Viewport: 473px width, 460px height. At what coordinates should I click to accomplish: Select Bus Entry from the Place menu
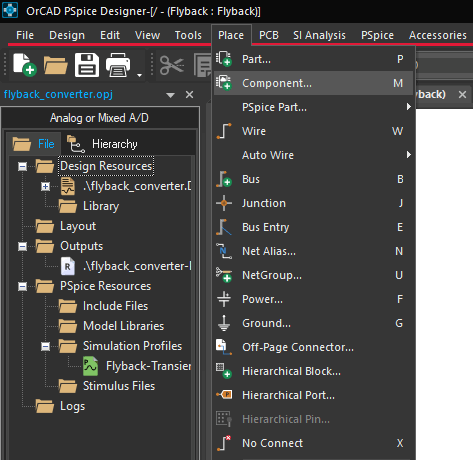point(313,227)
